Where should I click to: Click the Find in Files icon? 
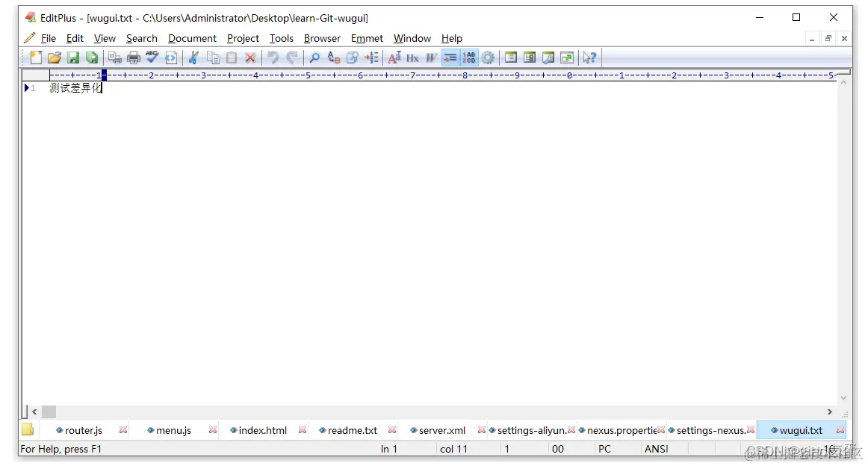(352, 58)
